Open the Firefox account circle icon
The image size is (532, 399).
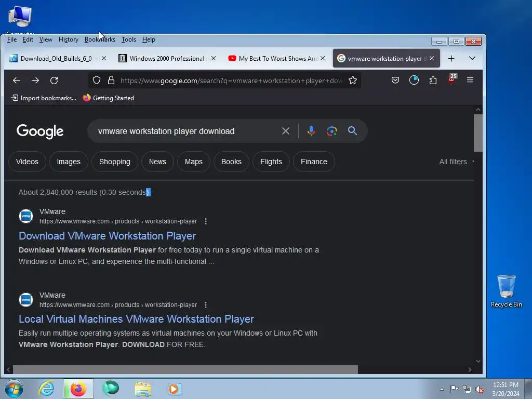click(414, 80)
